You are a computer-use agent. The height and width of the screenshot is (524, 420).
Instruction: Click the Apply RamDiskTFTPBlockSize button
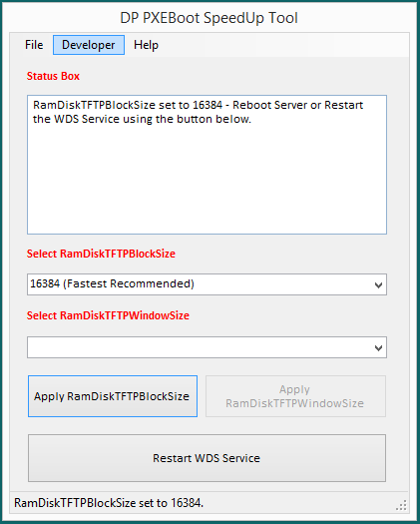click(x=113, y=396)
